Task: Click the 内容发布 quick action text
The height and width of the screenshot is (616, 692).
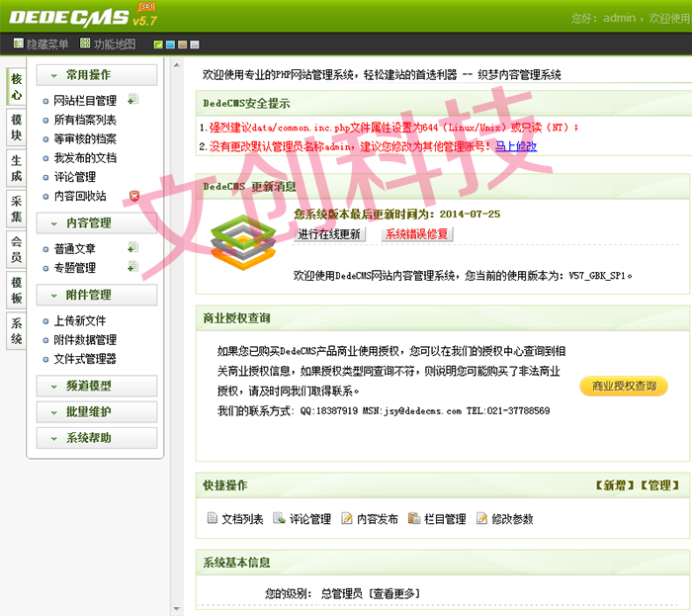Action: pos(378,519)
